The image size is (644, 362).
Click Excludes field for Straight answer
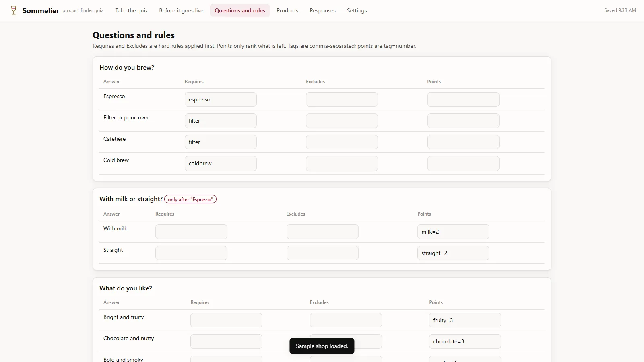pos(322,253)
